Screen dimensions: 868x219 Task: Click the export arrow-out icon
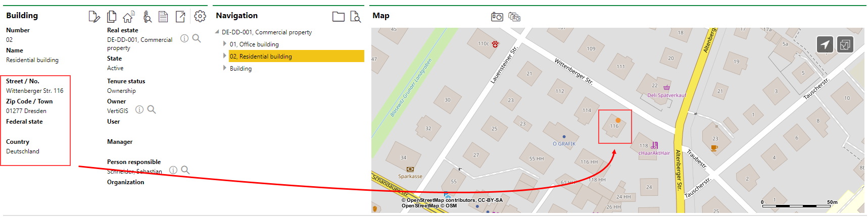pyautogui.click(x=180, y=17)
